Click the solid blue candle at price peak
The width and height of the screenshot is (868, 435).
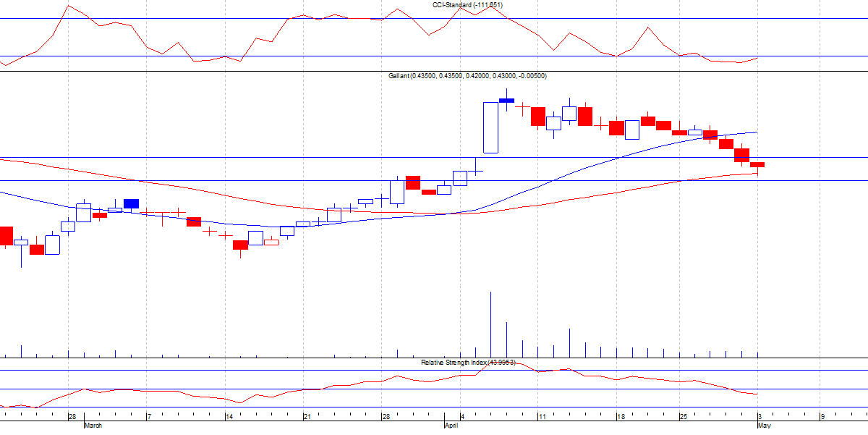click(506, 100)
